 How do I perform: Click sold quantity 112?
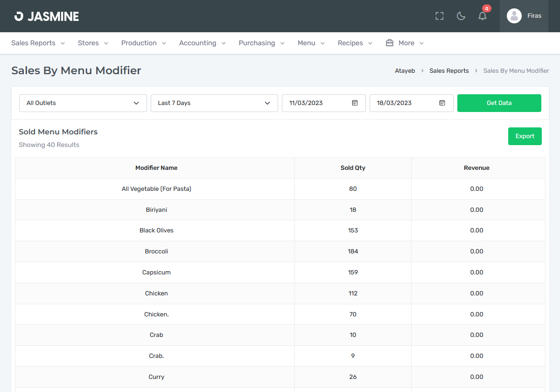(353, 294)
